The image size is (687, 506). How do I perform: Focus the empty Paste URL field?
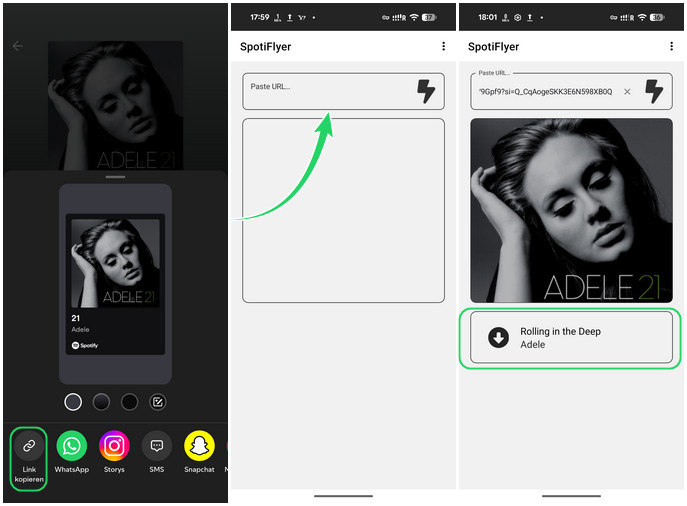tap(343, 91)
